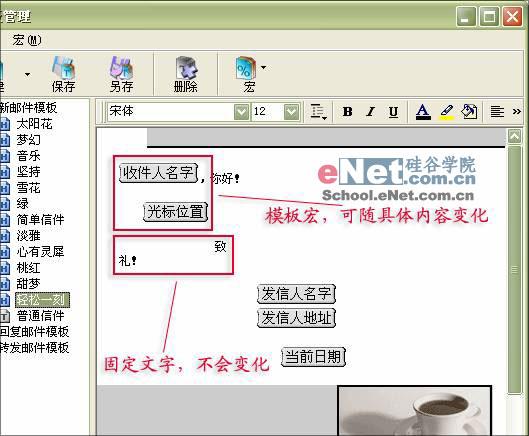This screenshot has height=436, width=529.
Task: Click the 宏 (Macro) toolbar icon
Action: click(246, 74)
